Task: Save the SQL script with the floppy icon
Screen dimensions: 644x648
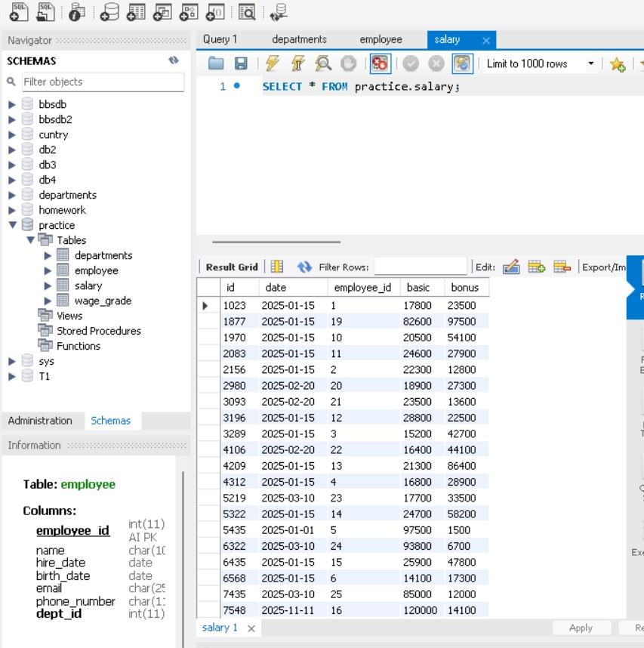Action: tap(241, 64)
